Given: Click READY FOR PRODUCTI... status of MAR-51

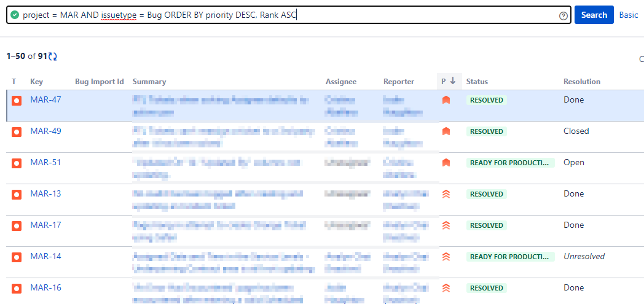Looking at the screenshot, I should tap(511, 163).
